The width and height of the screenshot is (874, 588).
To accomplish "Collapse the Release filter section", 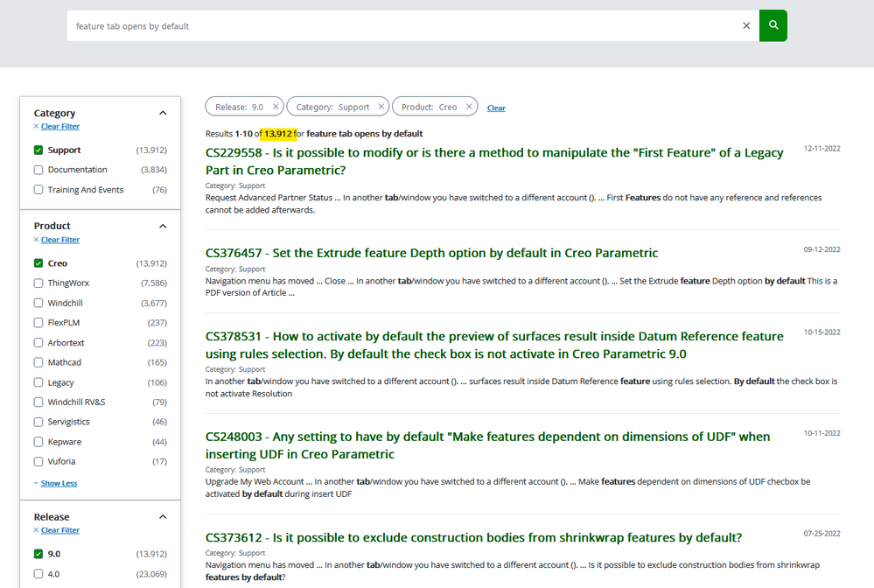I will pos(163,516).
